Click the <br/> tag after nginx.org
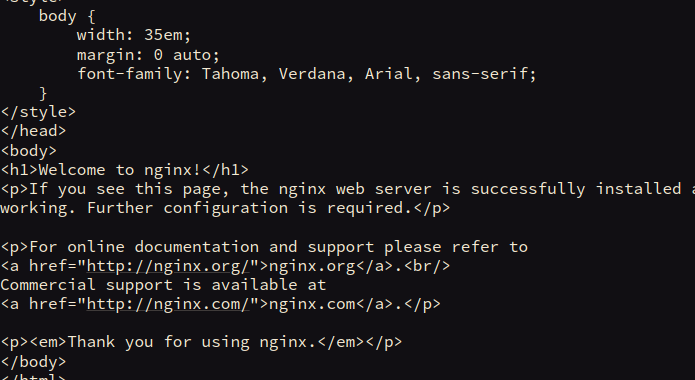The width and height of the screenshot is (695, 380). point(427,266)
